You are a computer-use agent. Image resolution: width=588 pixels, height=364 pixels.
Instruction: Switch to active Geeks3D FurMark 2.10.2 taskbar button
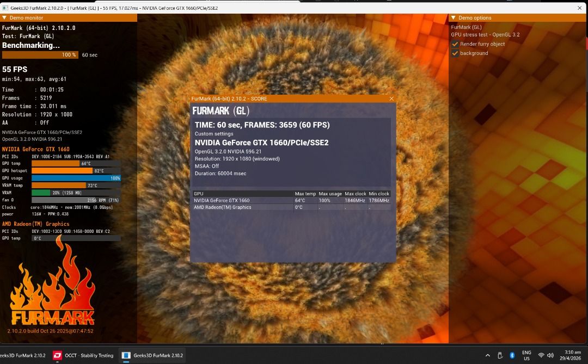(152, 355)
